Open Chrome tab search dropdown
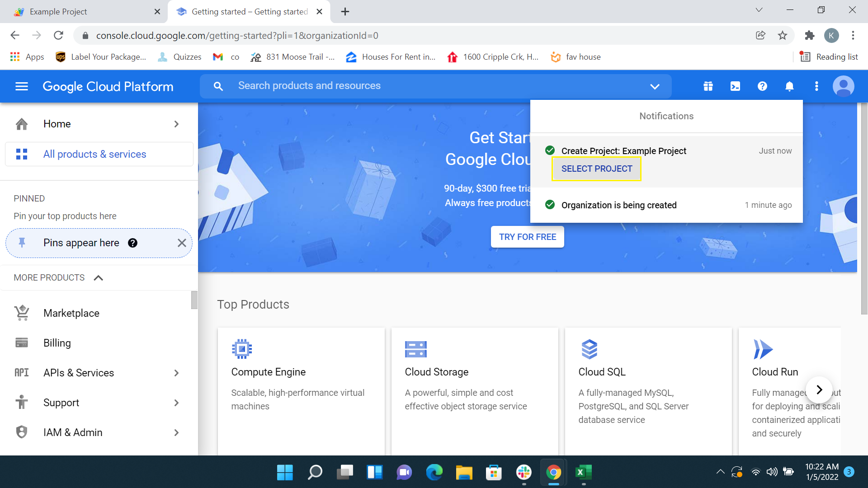Screen dimensions: 868x488 [759, 10]
